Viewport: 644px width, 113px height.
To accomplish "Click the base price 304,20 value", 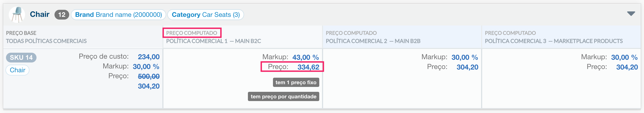I will point(148,86).
